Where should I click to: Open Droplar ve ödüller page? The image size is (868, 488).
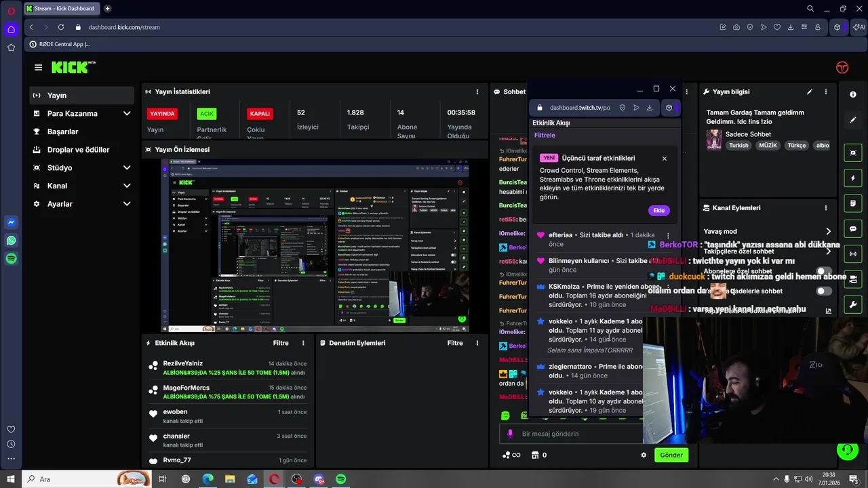click(x=81, y=150)
